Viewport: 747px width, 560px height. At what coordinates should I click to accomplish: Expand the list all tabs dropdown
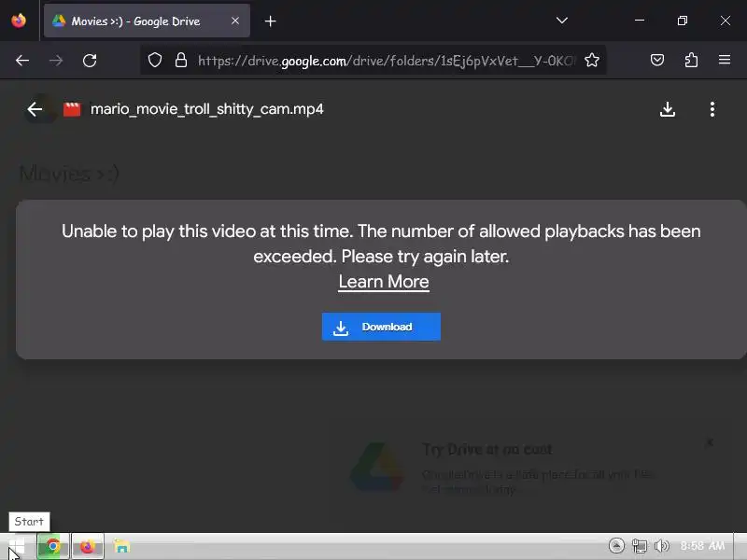[562, 21]
